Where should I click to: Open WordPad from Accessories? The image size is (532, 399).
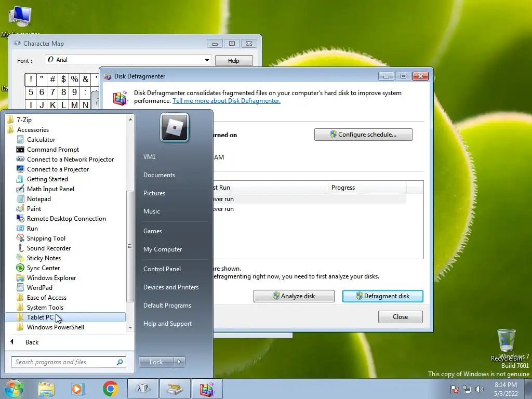[x=39, y=287]
